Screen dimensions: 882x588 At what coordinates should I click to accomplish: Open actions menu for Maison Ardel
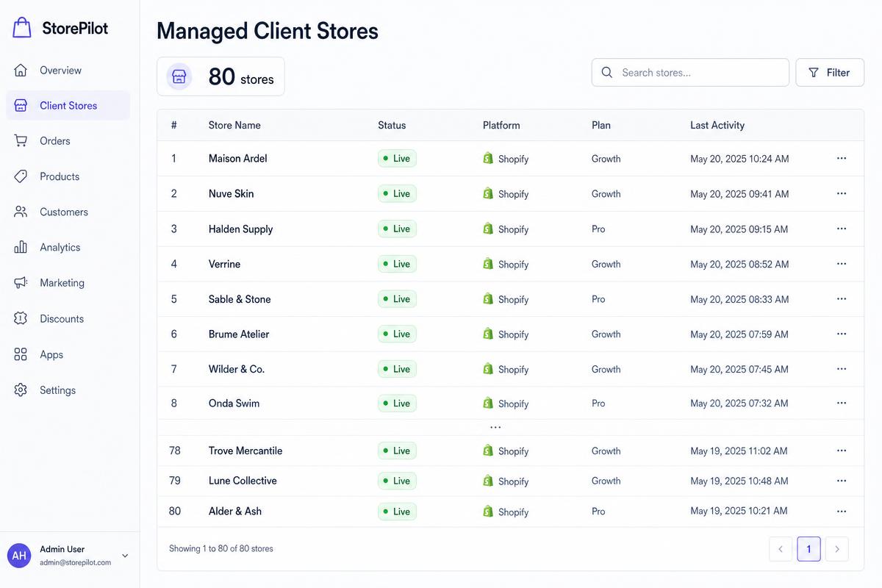(842, 158)
